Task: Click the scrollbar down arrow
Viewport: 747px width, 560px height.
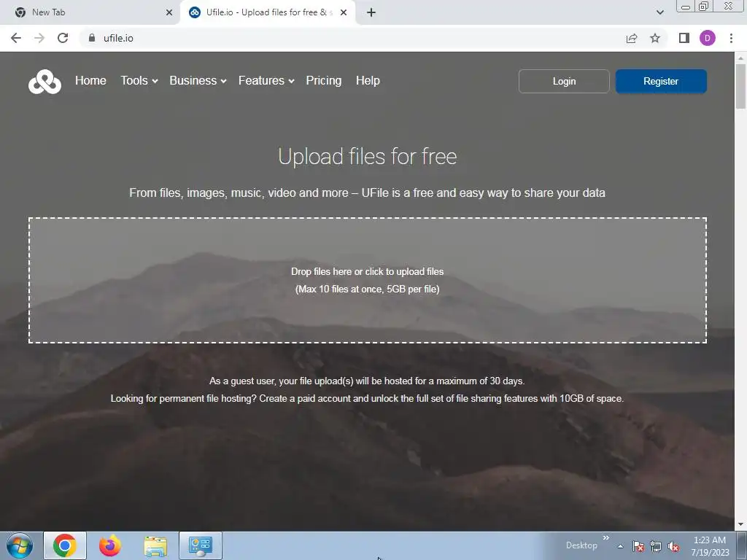Action: tap(740, 524)
